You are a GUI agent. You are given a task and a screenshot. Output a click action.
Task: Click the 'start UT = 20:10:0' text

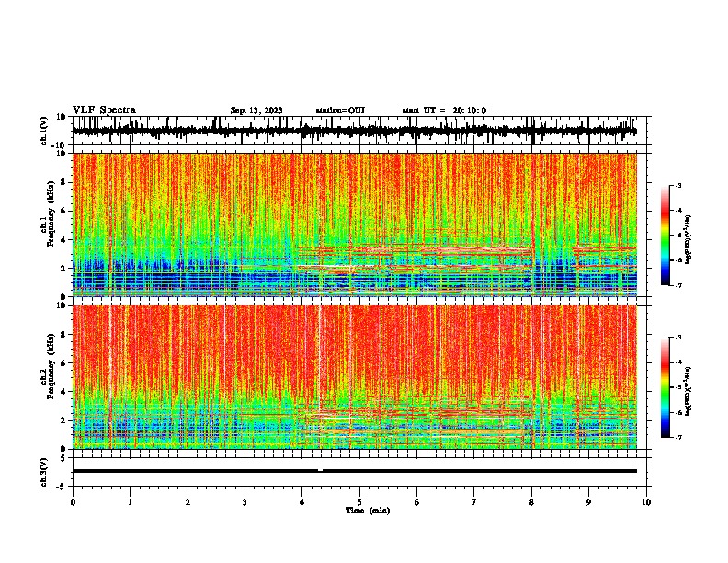444,110
